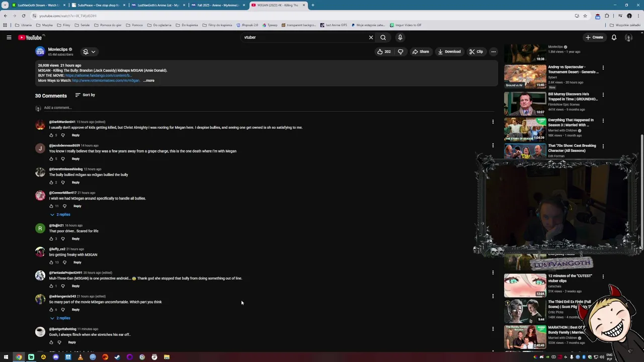Viewport: 644px width, 362px height.
Task: Open a new browser tab
Action: [x=312, y=5]
